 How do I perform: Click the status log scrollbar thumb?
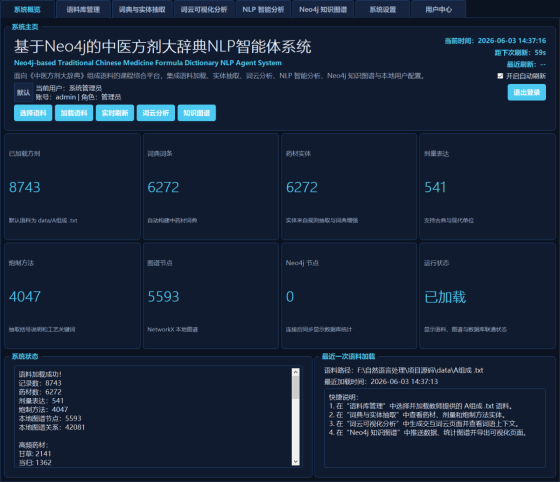[x=295, y=388]
